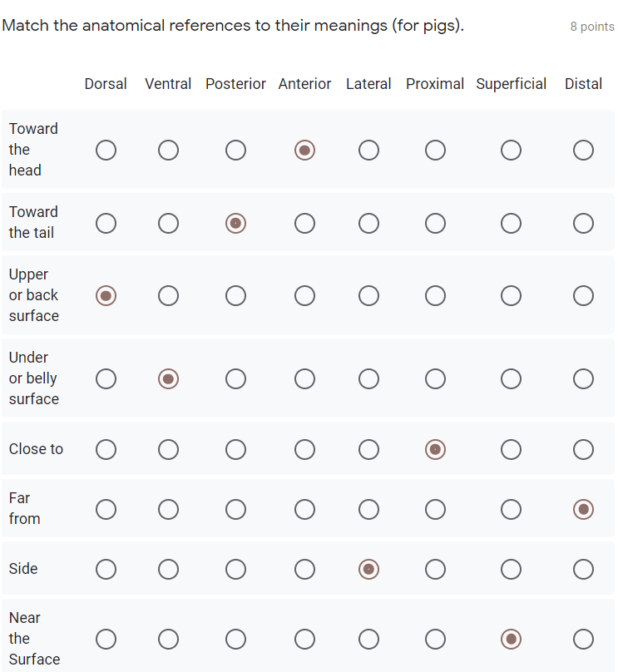Select Dorsal for Upper or back surface
The image size is (618, 672).
coord(106,295)
